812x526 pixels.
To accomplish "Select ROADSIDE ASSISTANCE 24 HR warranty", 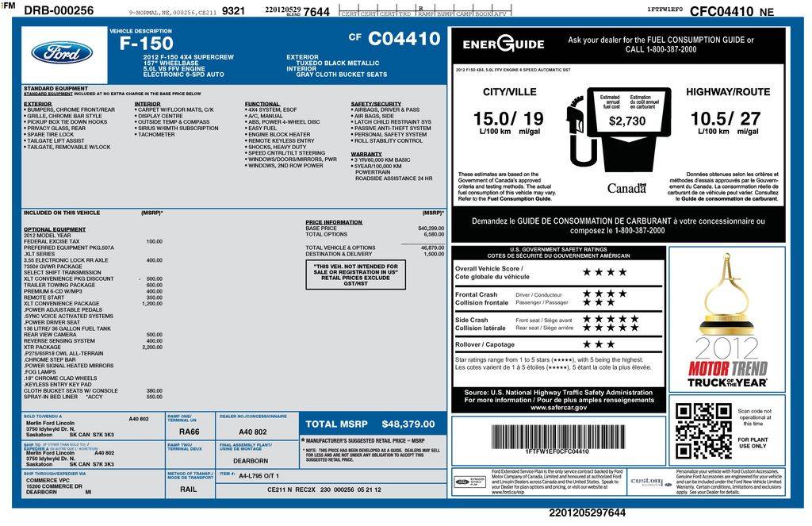I will point(393,179).
